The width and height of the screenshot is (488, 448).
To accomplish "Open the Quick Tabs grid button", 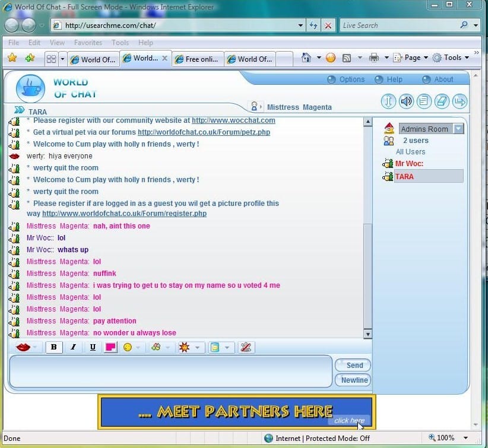I will point(51,59).
